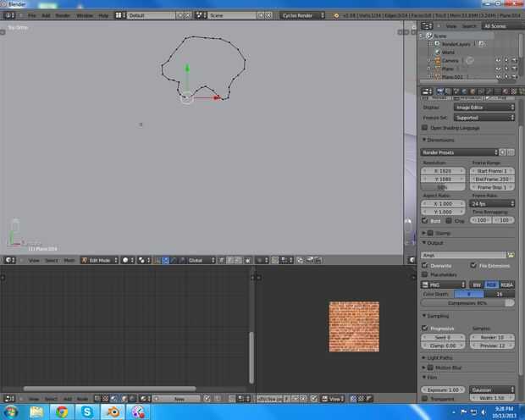525x420 pixels.
Task: Click the pivot point selector icon
Action: click(144, 260)
